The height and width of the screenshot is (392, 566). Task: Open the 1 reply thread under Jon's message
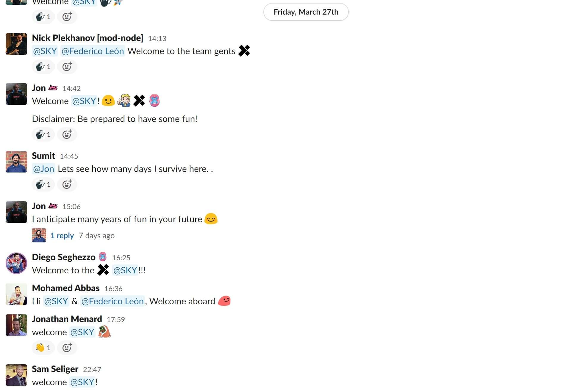[x=62, y=236]
